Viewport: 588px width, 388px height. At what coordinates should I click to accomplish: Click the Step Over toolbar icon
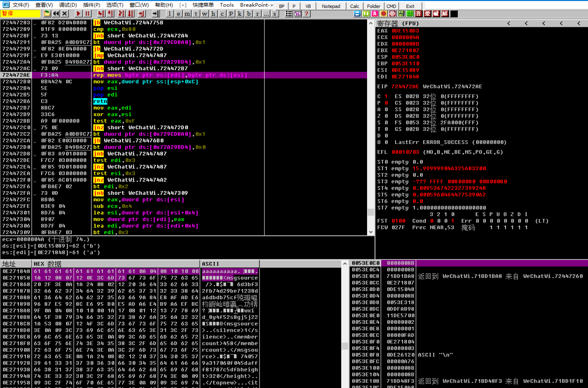(110, 14)
